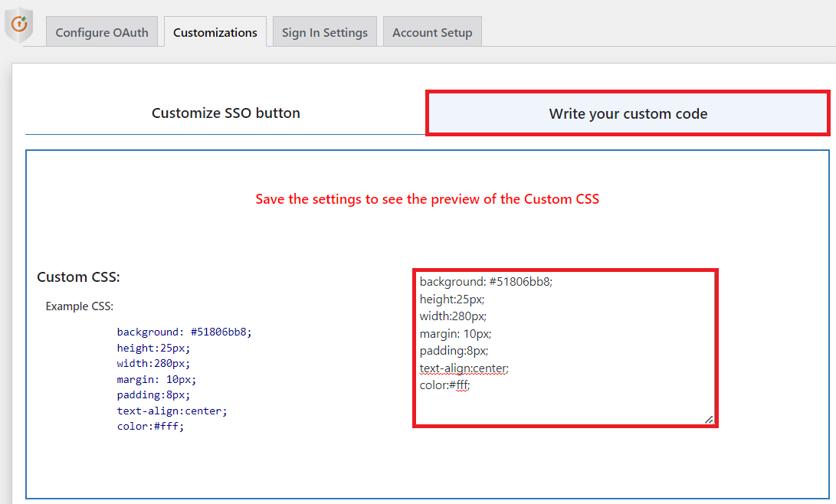Click the Custom CSS: heading
This screenshot has height=504, width=836.
click(78, 277)
